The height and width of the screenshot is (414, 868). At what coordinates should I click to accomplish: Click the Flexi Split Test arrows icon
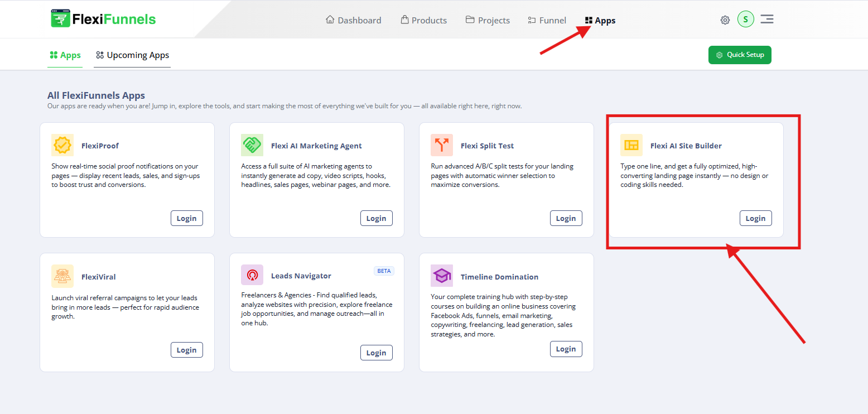pos(442,145)
